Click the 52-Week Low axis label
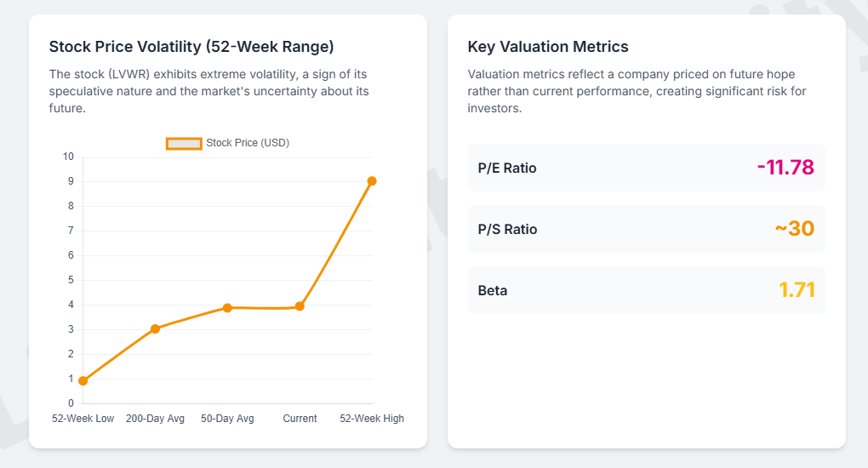Image resolution: width=868 pixels, height=468 pixels. (83, 419)
